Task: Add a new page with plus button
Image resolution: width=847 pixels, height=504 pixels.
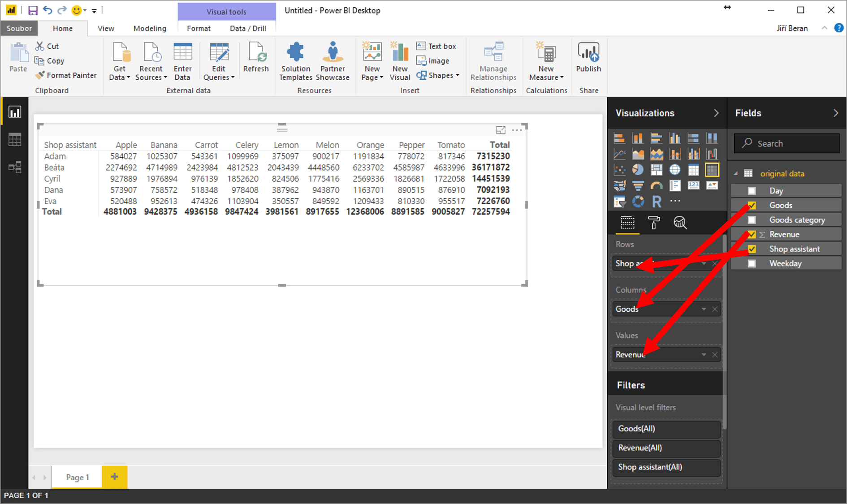Action: (x=115, y=477)
